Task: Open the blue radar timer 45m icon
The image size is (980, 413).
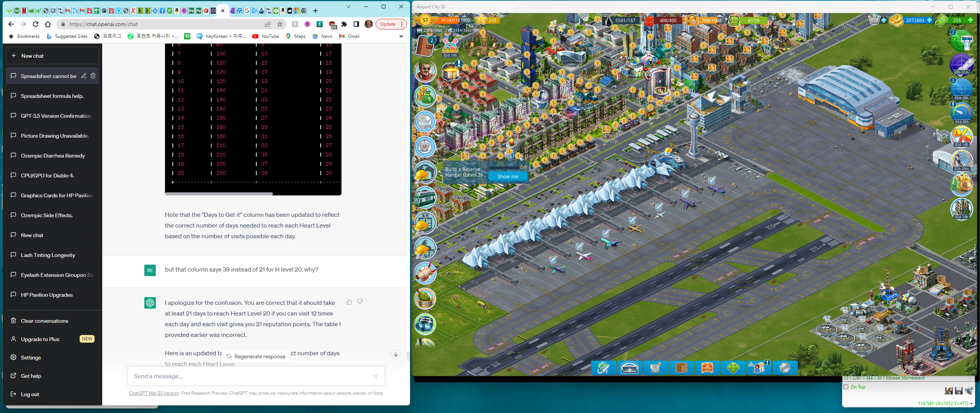Action: click(962, 89)
